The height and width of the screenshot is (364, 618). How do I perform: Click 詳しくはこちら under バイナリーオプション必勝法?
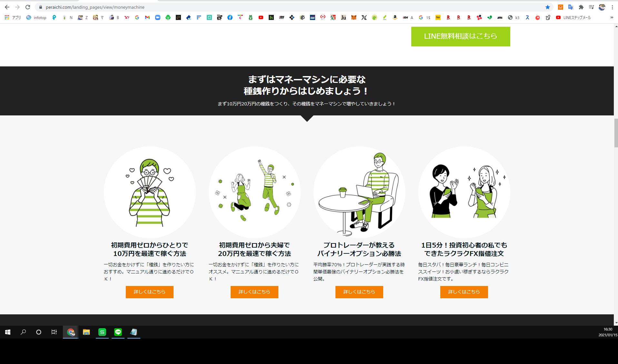tap(359, 292)
